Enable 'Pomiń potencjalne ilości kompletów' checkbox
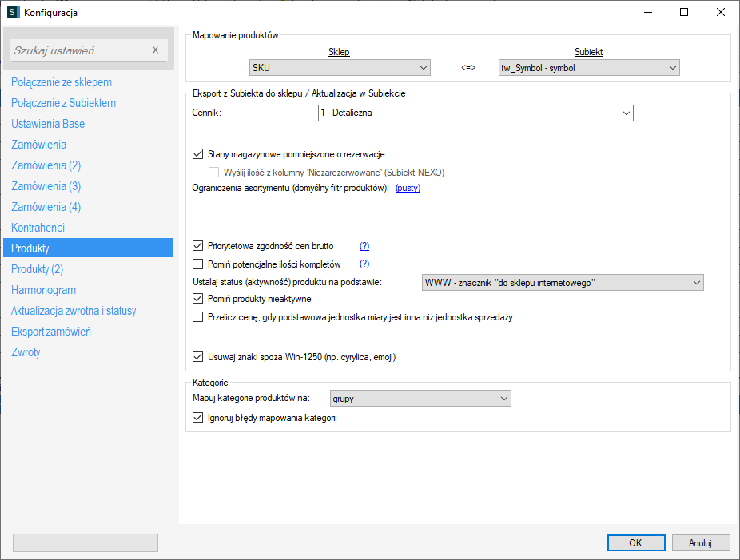 point(198,264)
